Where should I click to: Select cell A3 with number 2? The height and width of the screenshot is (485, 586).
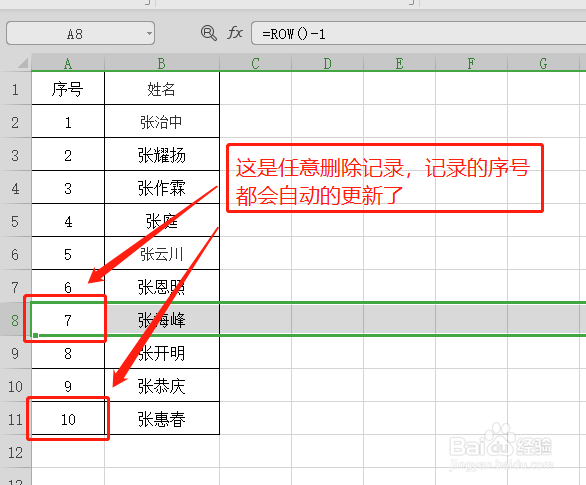pyautogui.click(x=68, y=155)
